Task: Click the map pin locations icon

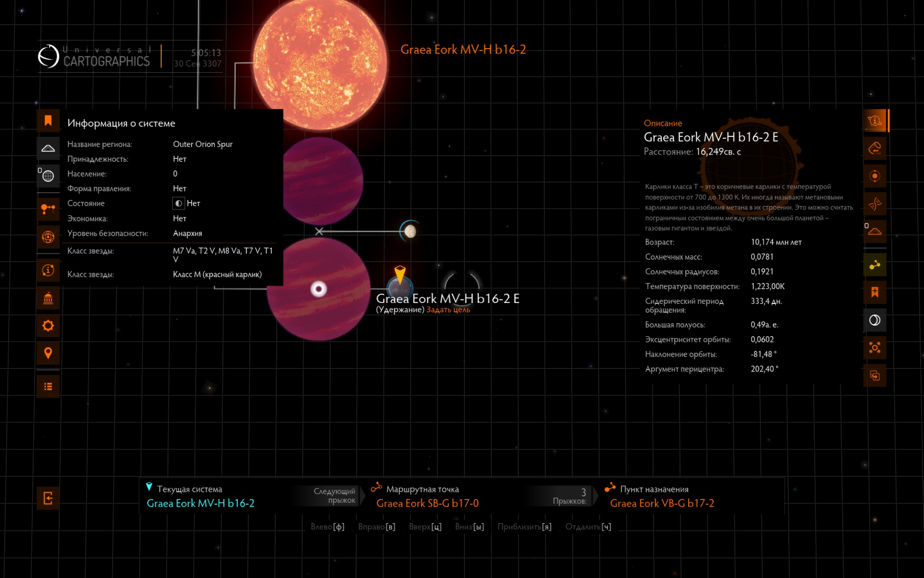Action: click(48, 354)
